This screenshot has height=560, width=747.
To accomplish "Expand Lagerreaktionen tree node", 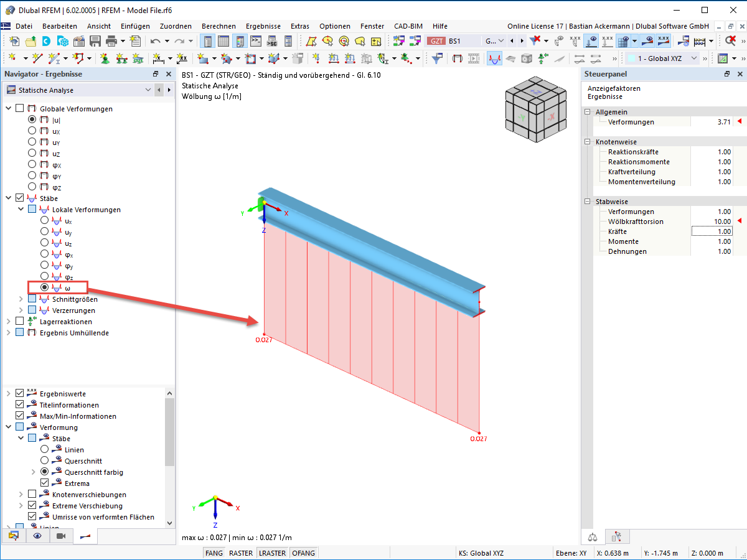I will 8,322.
